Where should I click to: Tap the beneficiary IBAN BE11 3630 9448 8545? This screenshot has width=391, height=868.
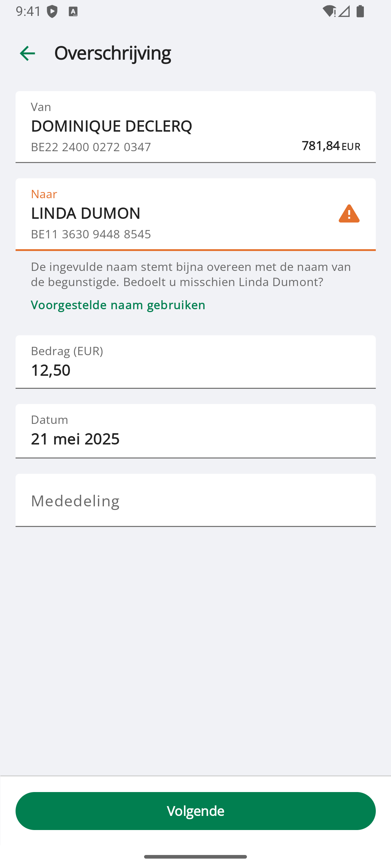(x=91, y=234)
